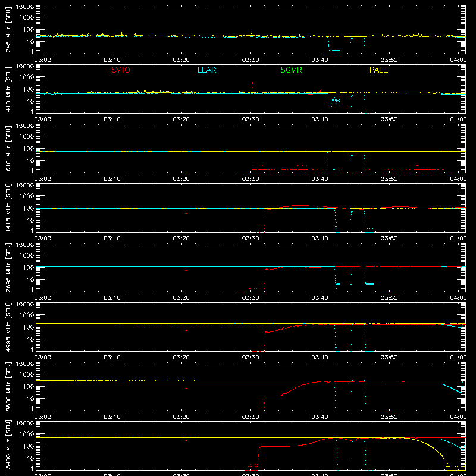Click 03:40 tick under the 4995 MHz plot
The image size is (476, 476).
(320, 358)
